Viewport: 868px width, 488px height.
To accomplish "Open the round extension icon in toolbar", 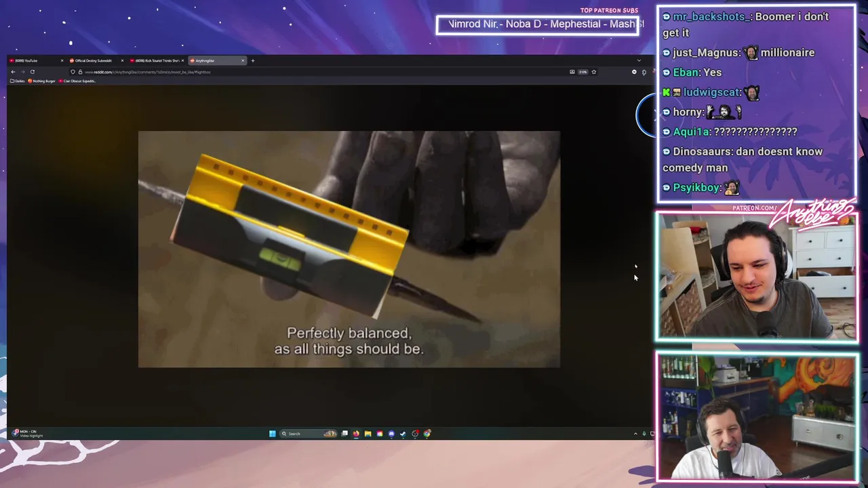I will click(x=634, y=72).
